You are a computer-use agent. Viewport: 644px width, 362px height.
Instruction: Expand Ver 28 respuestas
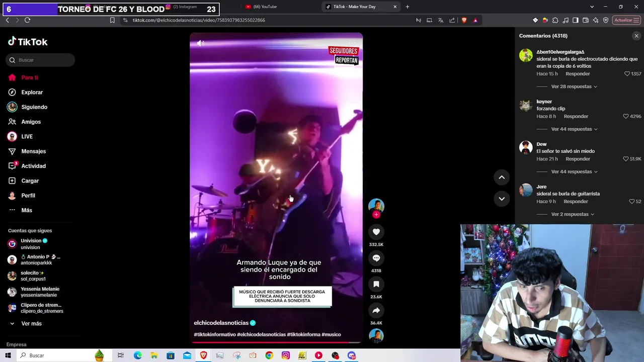click(x=574, y=86)
